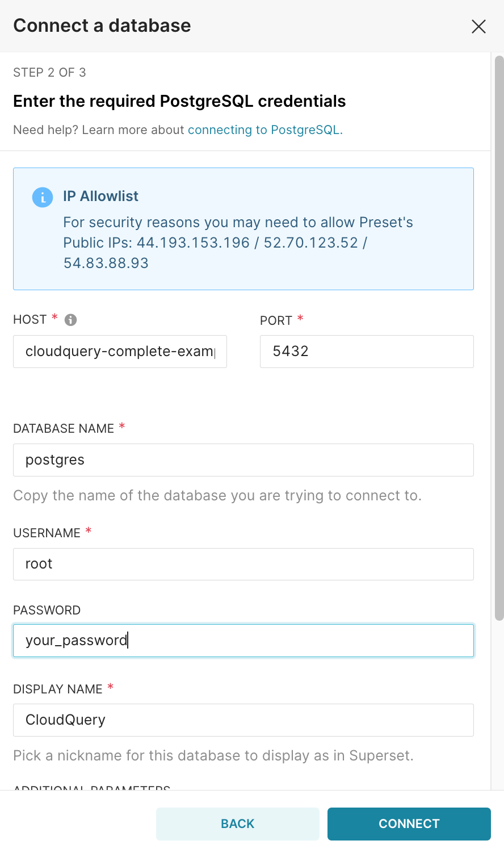Click the DATABASE NAME label
Image resolution: width=504 pixels, height=853 pixels.
coord(64,429)
